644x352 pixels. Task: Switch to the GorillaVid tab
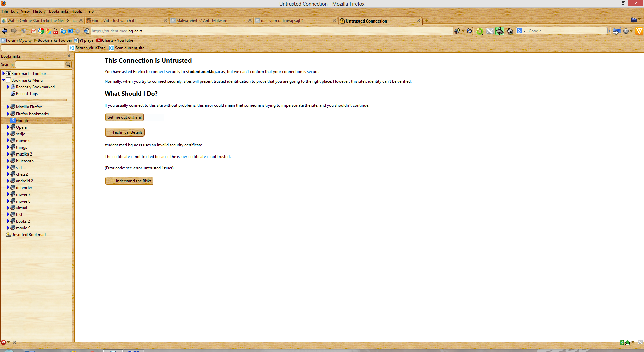click(126, 20)
